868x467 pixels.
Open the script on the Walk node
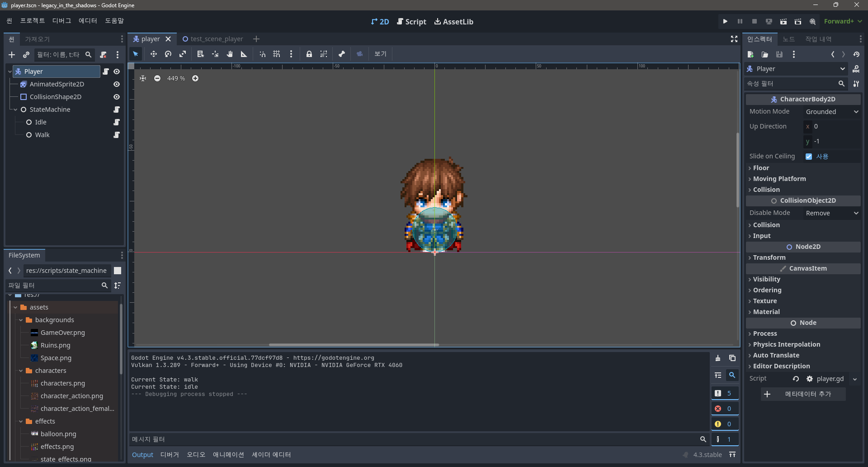[x=117, y=135]
